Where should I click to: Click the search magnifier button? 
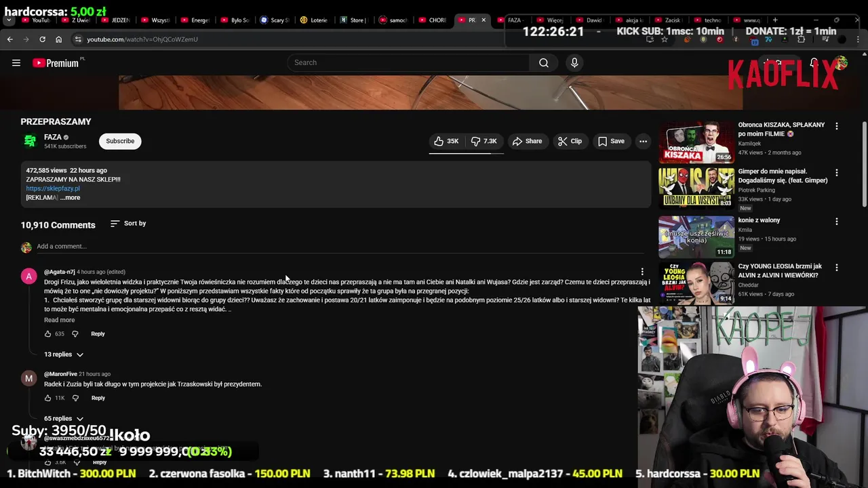click(x=544, y=63)
